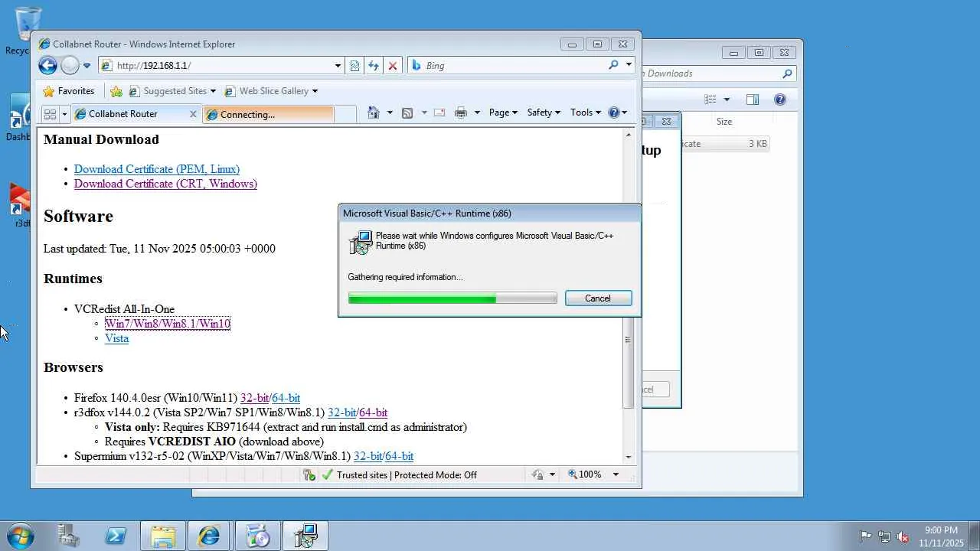The width and height of the screenshot is (980, 551).
Task: Click the muted volume tray icon
Action: point(903,536)
